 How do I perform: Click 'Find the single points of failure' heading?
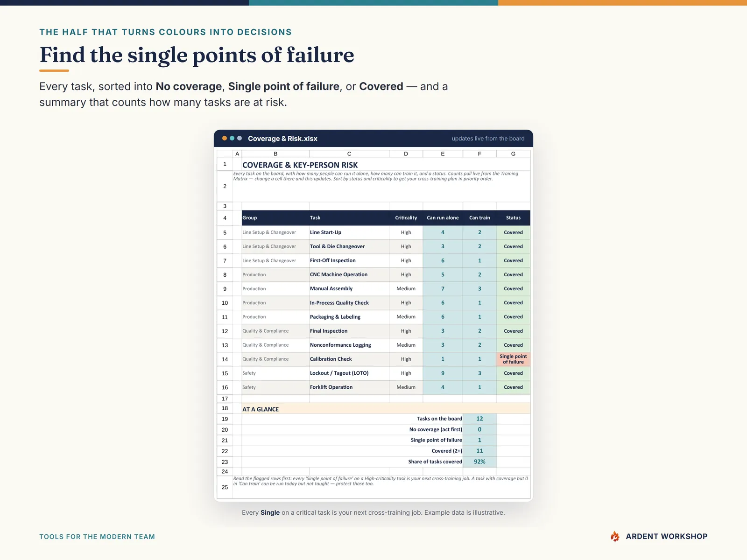click(197, 55)
